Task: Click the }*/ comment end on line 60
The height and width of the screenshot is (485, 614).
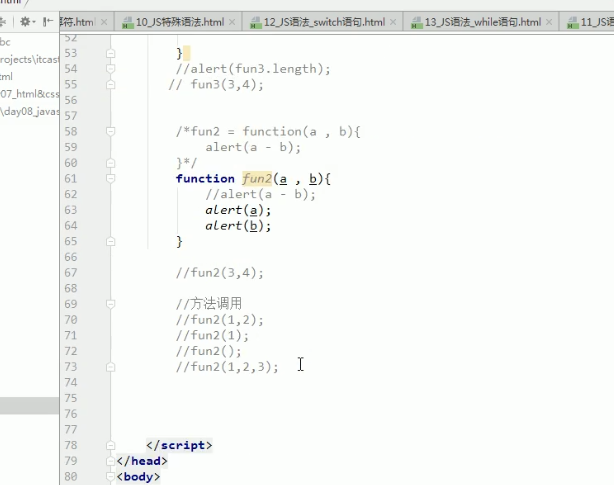Action: point(186,163)
